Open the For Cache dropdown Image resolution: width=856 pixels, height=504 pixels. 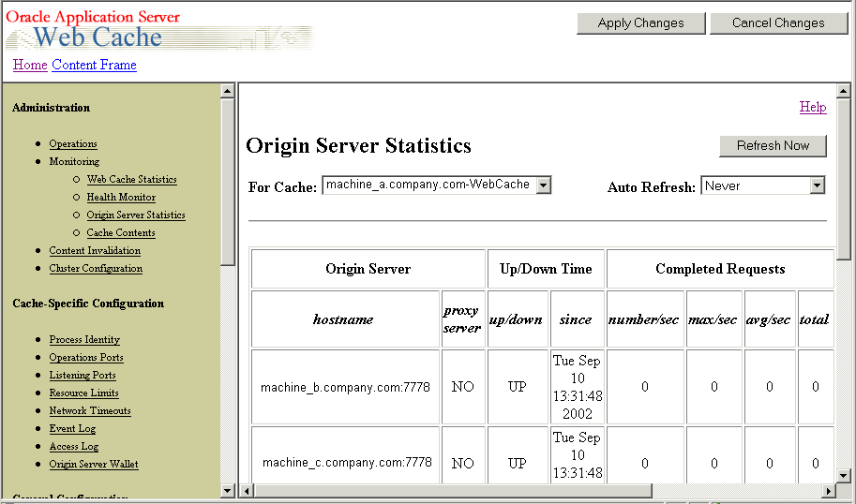437,185
